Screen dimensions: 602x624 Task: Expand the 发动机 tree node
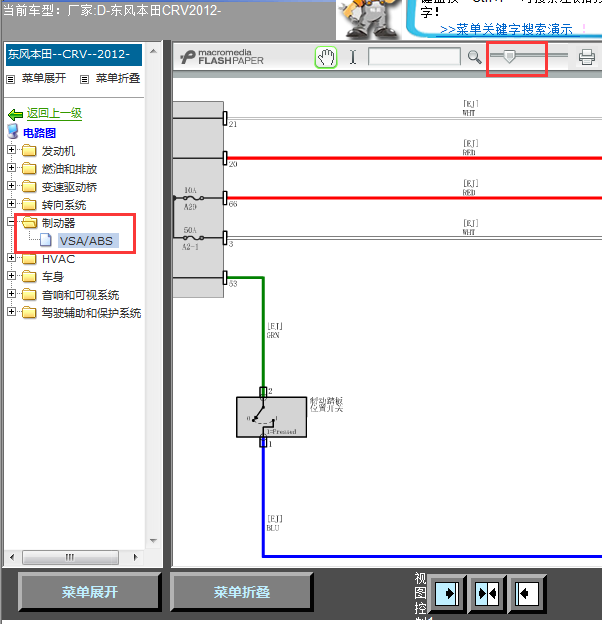point(12,150)
